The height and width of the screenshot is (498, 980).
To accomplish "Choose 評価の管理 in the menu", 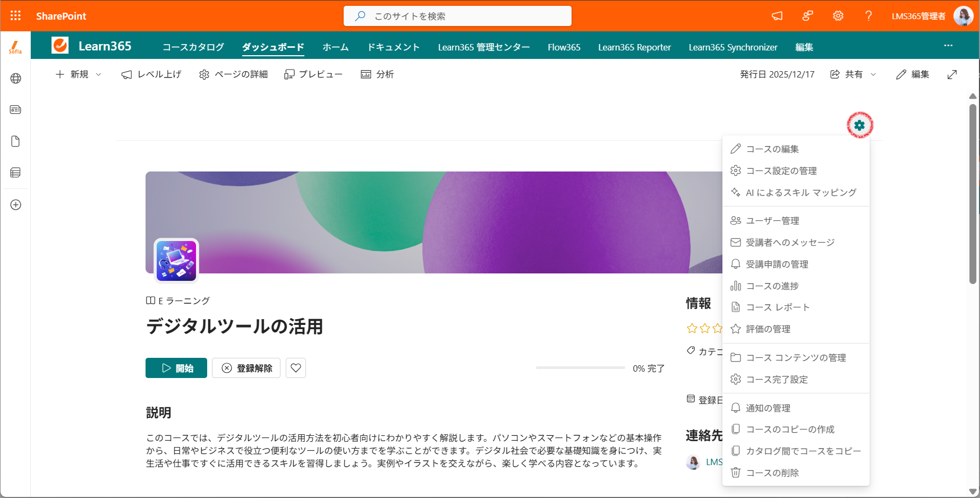I will 796,329.
